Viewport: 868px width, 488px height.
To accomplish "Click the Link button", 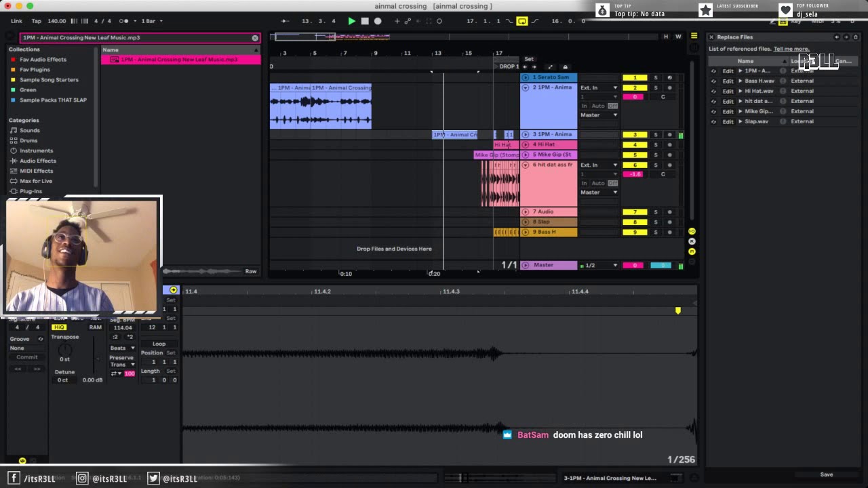I will [x=16, y=21].
